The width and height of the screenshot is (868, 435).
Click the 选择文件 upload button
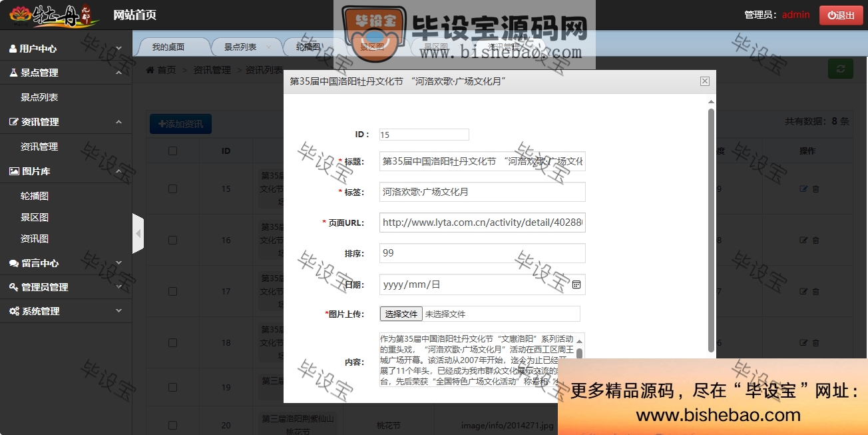pyautogui.click(x=401, y=314)
